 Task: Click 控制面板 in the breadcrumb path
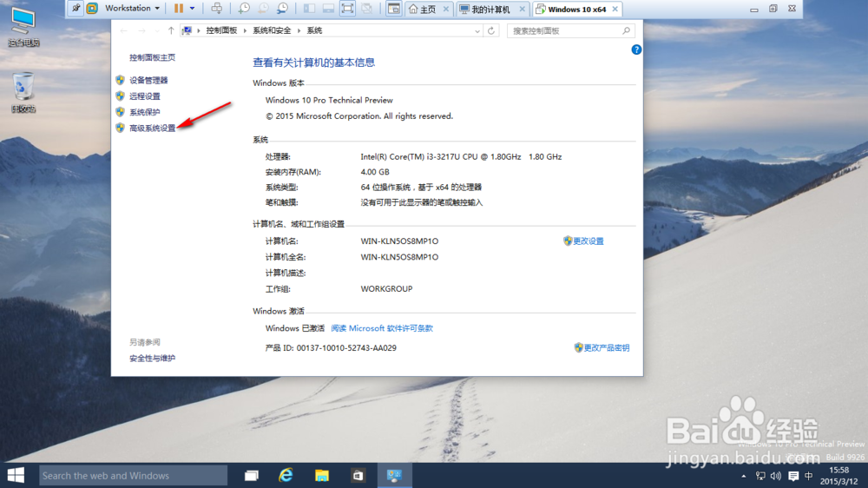point(221,30)
